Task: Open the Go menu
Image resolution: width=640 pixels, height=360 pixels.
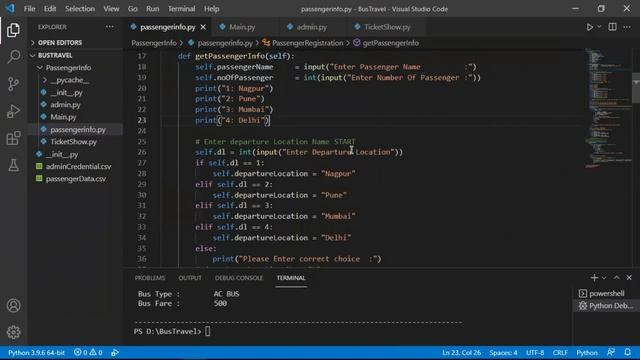Action: click(x=132, y=9)
